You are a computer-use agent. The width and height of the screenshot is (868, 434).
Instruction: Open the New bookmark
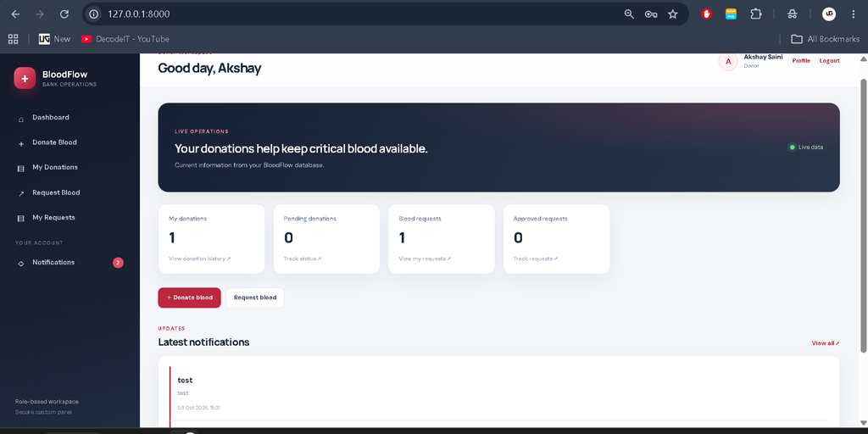point(55,39)
